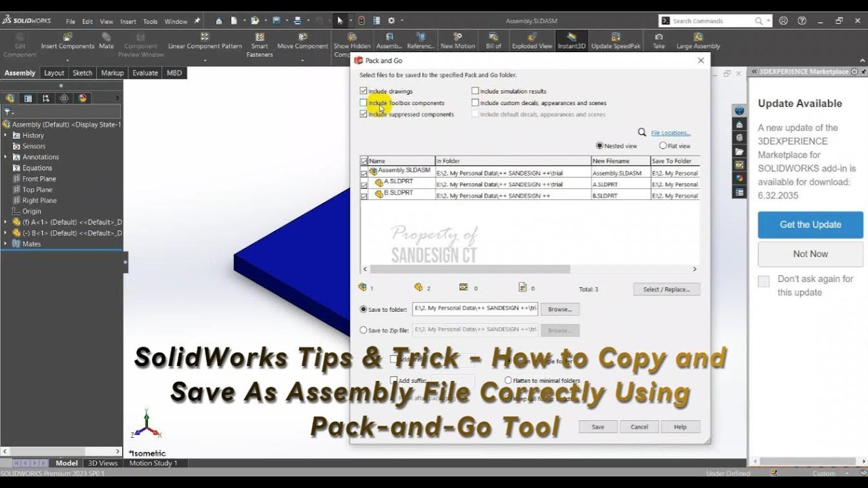Screen dimensions: 868x488
Task: Open the PropertyManager tab icon
Action: [x=28, y=98]
